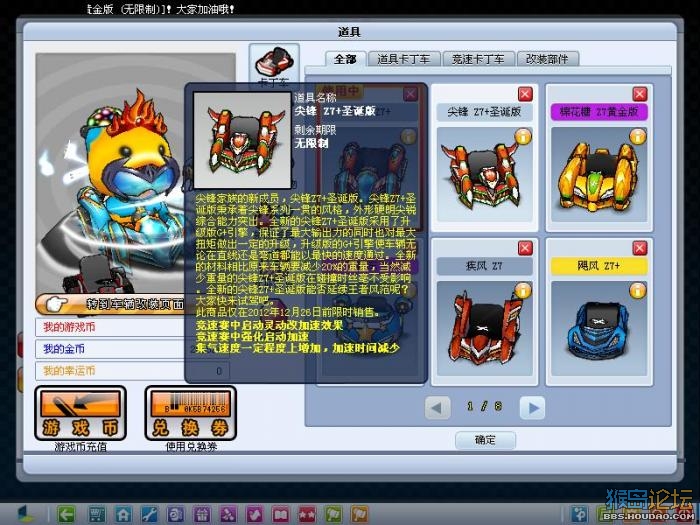Select the 尖锋 Z7+圣诞版 kart thumbnail in grid
Viewport: 700px width, 525px height.
tap(484, 174)
